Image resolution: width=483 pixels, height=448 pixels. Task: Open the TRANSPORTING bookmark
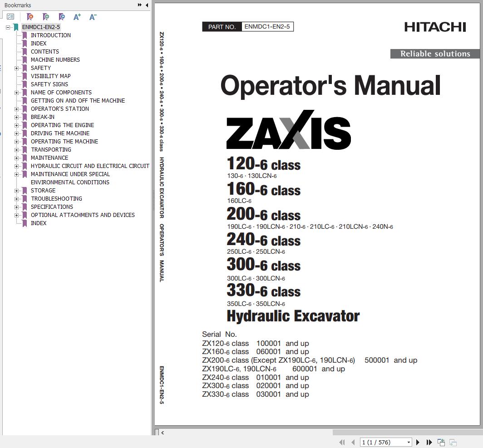(x=51, y=150)
